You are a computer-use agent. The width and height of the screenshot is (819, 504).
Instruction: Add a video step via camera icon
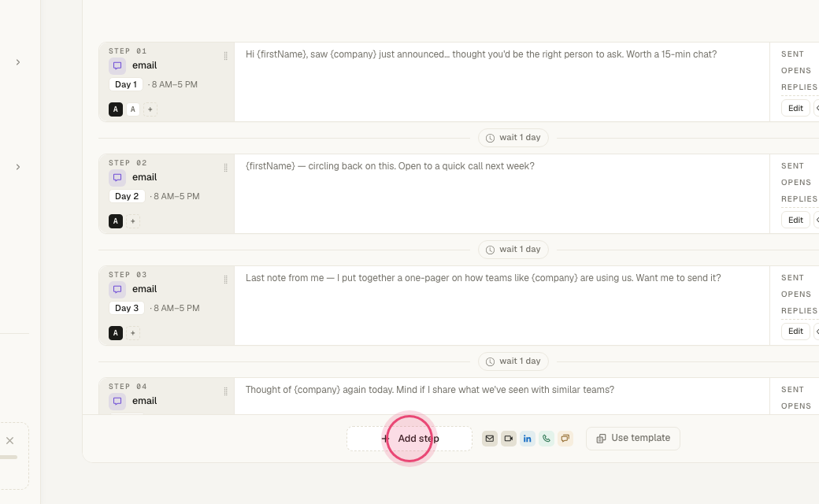[508, 439]
